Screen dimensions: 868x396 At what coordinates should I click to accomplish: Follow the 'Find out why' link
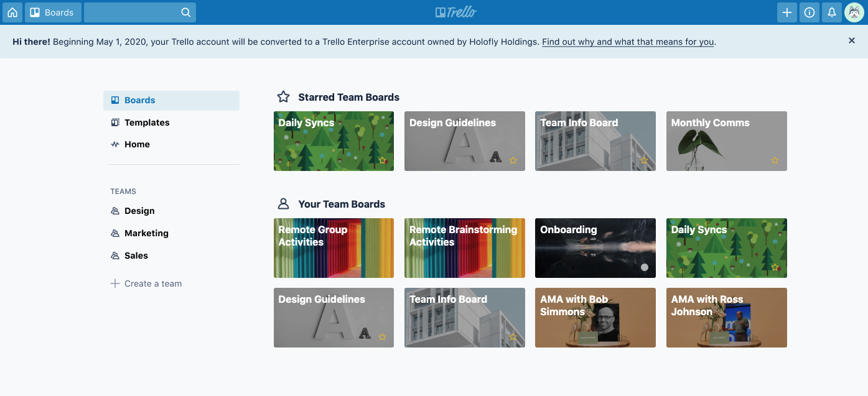tap(628, 42)
